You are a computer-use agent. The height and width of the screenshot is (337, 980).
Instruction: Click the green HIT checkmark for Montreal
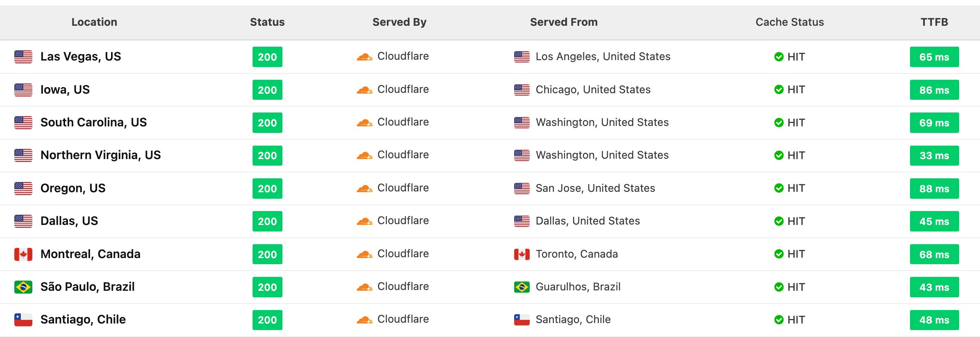[779, 254]
